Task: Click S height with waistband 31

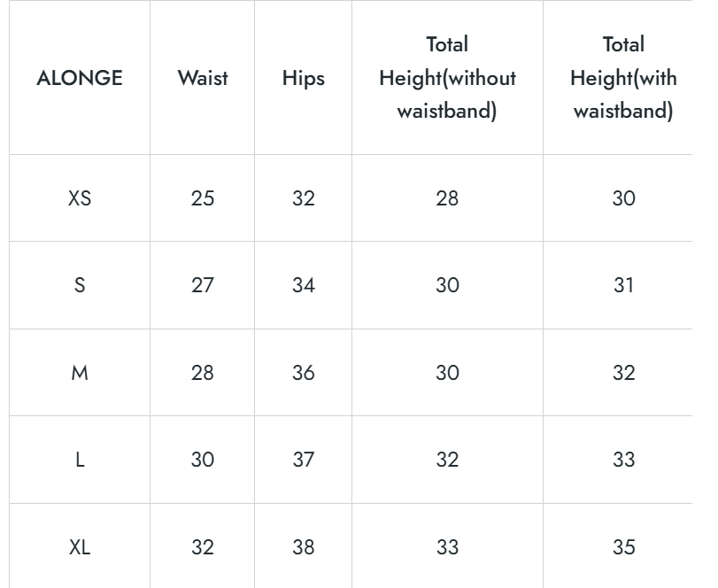Action: (x=623, y=285)
